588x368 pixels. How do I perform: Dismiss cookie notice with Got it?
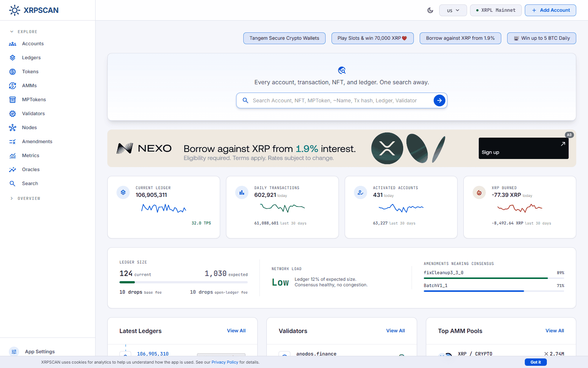[536, 362]
